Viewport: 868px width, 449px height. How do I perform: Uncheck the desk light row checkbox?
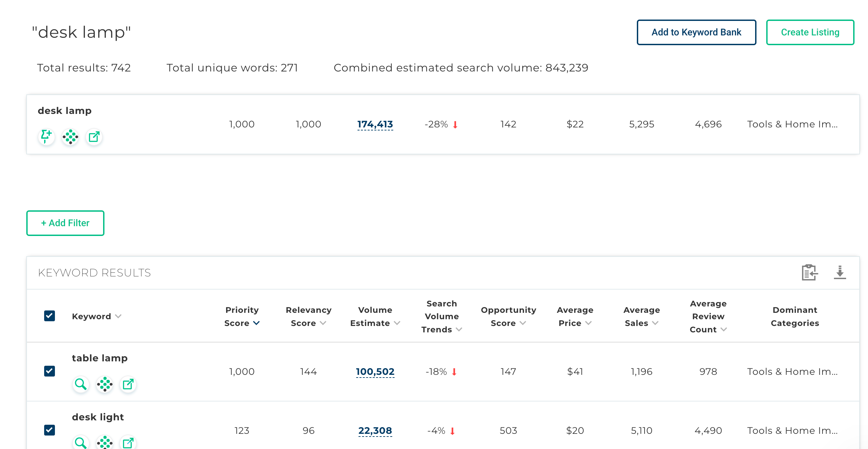[x=50, y=430]
